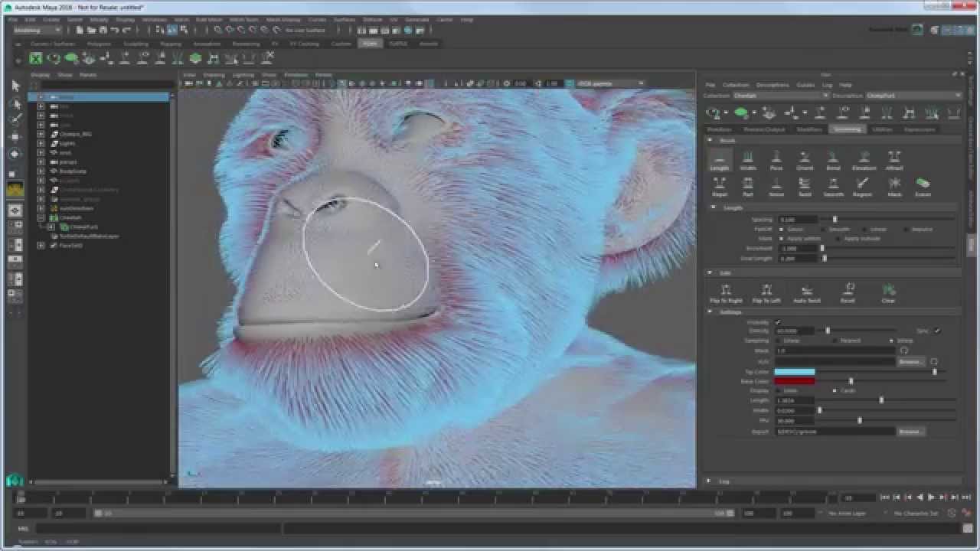Screen dimensions: 980x551
Task: Select the Smooth grooming brush
Action: 833,187
